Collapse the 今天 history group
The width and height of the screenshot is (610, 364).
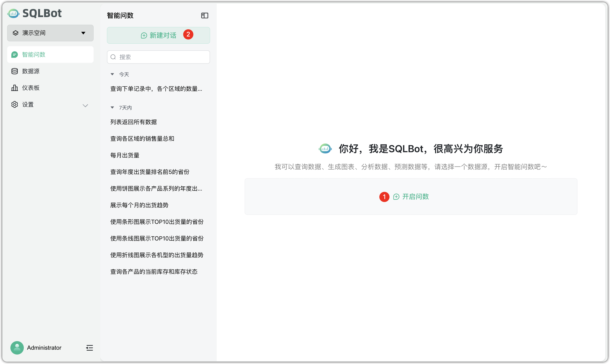[112, 74]
